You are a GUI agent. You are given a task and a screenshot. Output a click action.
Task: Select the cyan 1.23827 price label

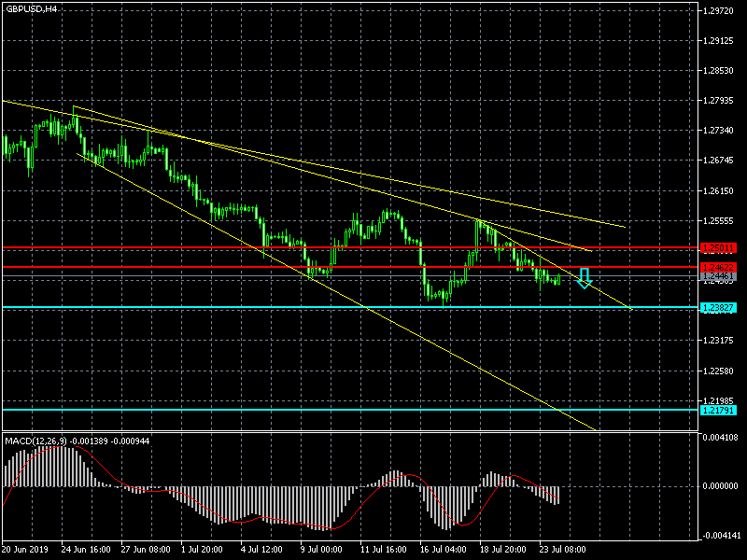click(x=718, y=308)
